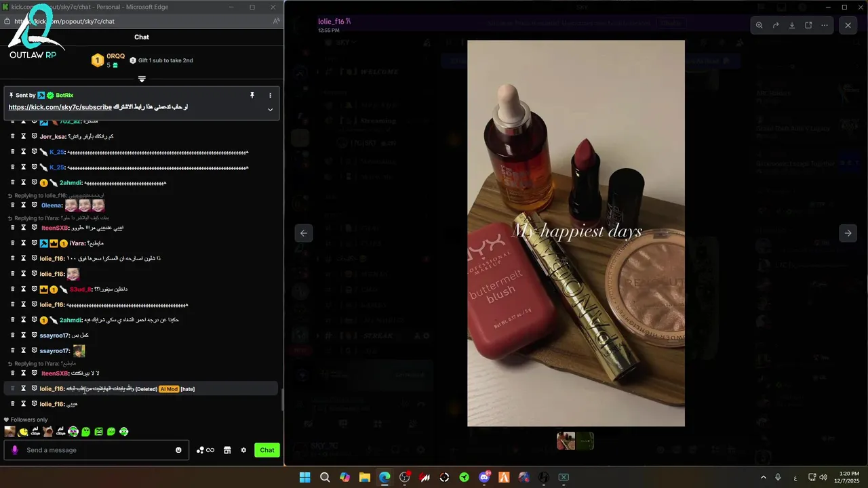Screen dimensions: 868x488
Task: Open the pinned message three-dot menu
Action: click(270, 96)
